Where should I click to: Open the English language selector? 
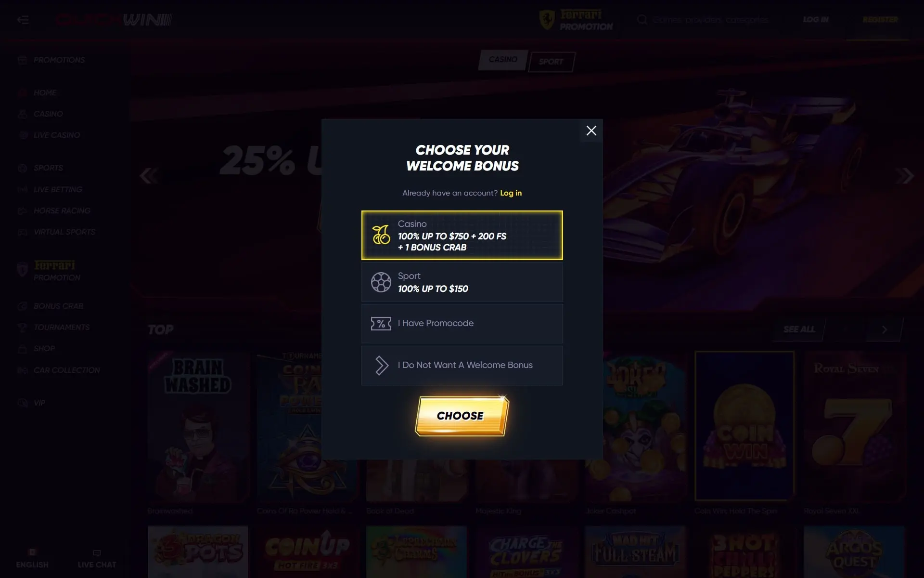(32, 559)
